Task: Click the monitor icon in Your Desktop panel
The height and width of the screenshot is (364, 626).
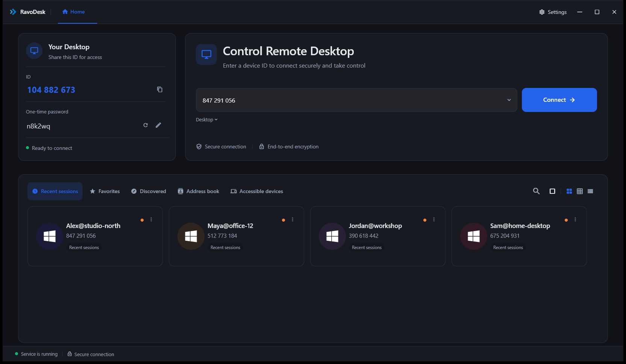Action: coord(34,51)
